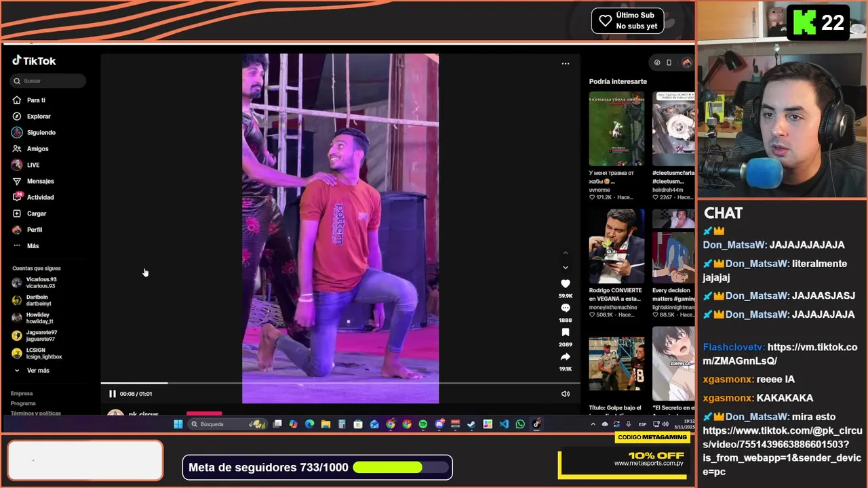The width and height of the screenshot is (868, 488).
Task: Open Jaguarete97 followed account
Action: pyautogui.click(x=35, y=335)
